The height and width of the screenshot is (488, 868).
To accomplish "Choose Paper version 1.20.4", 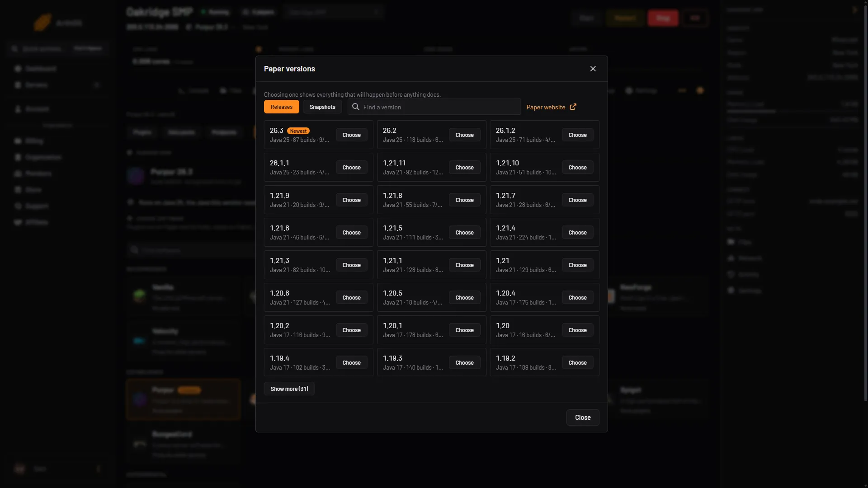I will [x=578, y=298].
